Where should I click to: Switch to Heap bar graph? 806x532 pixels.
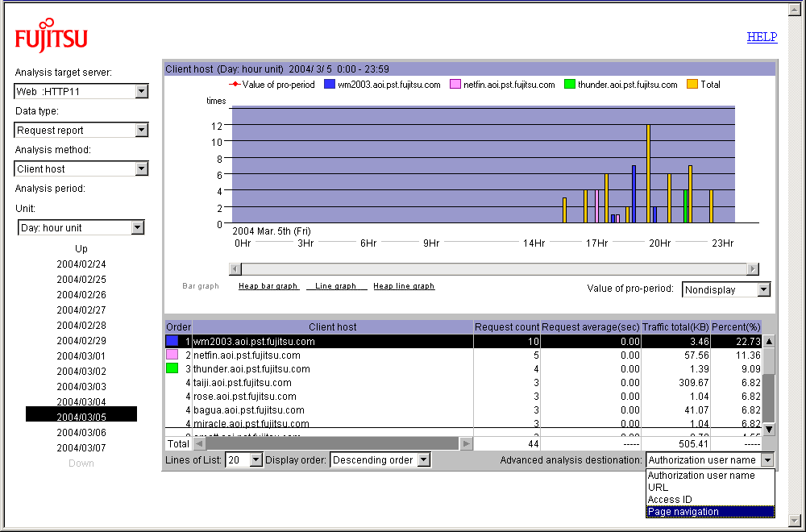click(268, 286)
